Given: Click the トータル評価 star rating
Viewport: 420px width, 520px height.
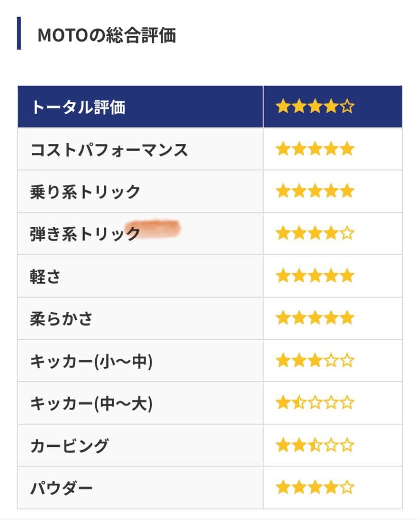Looking at the screenshot, I should pos(315,106).
